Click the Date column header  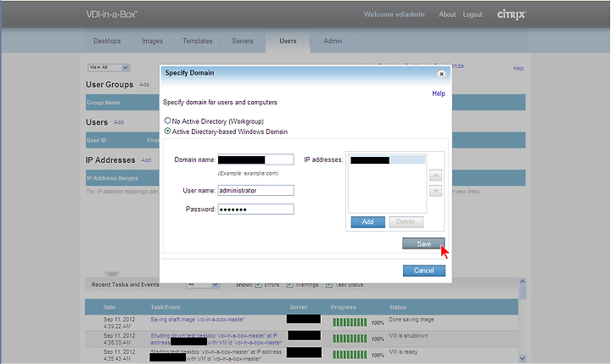click(109, 307)
